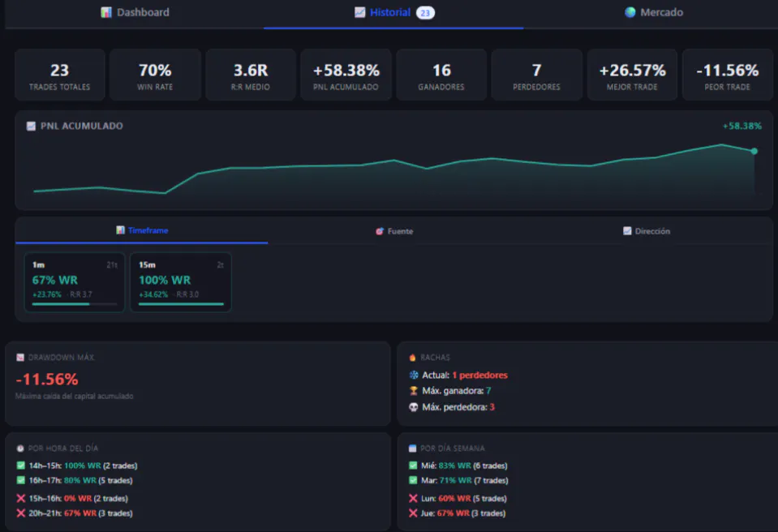
Task: Click the skull icon beside Máx. perdedora
Action: point(413,407)
